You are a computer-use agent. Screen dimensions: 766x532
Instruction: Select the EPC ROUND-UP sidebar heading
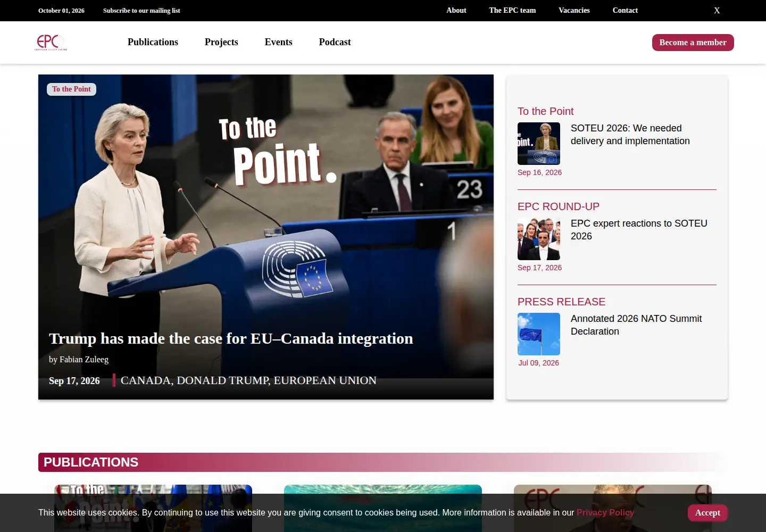coord(559,206)
